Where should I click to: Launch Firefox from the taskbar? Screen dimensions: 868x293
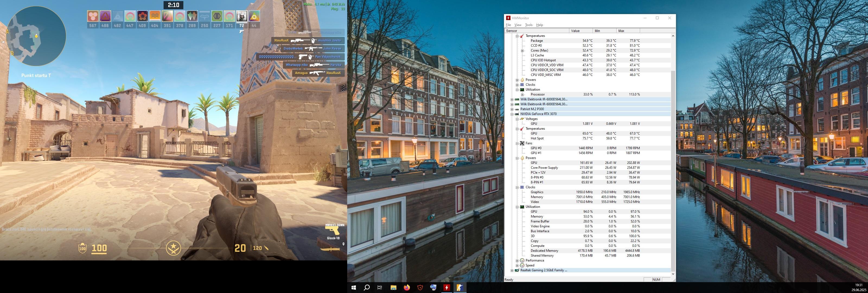coord(407,288)
